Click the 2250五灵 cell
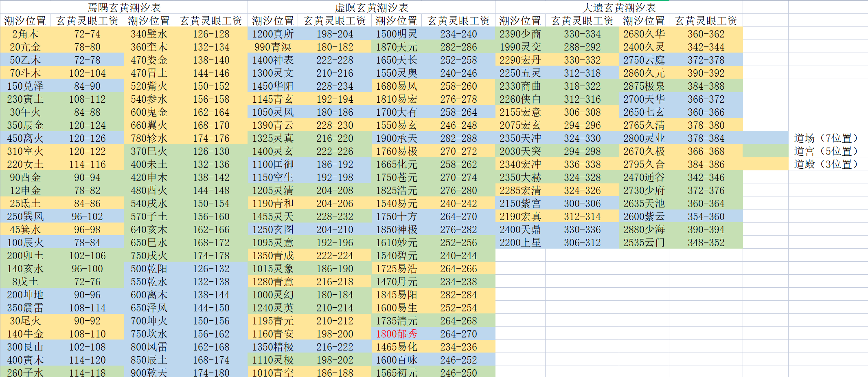Screen dimensions: 868x377 pos(520,73)
